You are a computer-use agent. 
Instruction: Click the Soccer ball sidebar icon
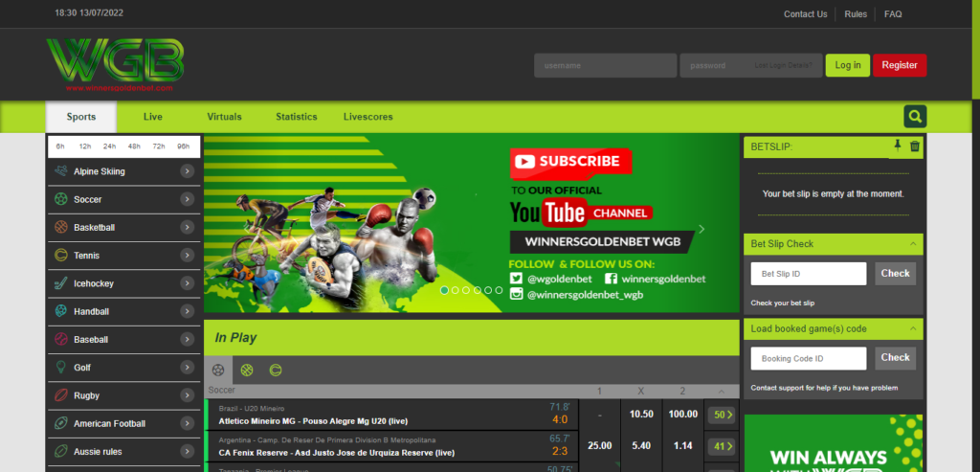pyautogui.click(x=61, y=199)
